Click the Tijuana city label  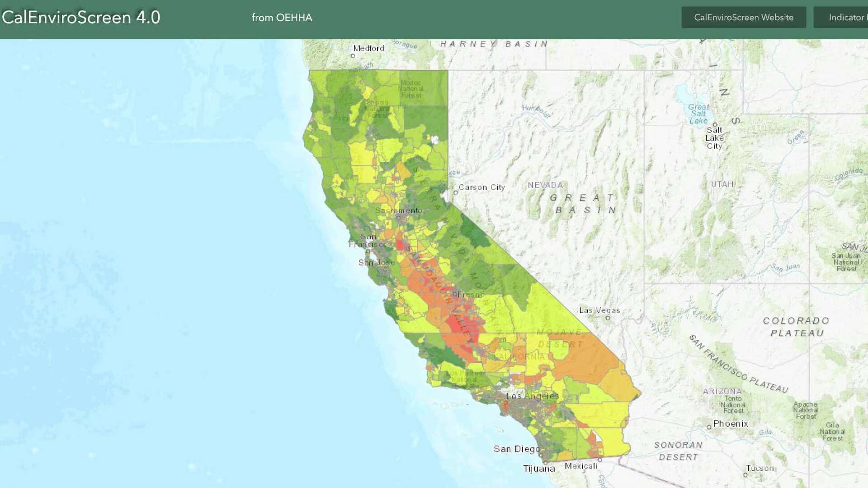coord(539,469)
